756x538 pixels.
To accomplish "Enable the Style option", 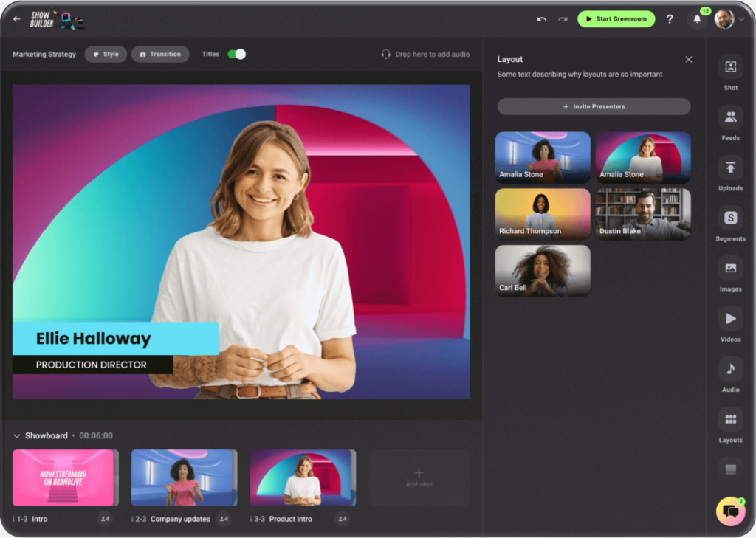I will 106,53.
